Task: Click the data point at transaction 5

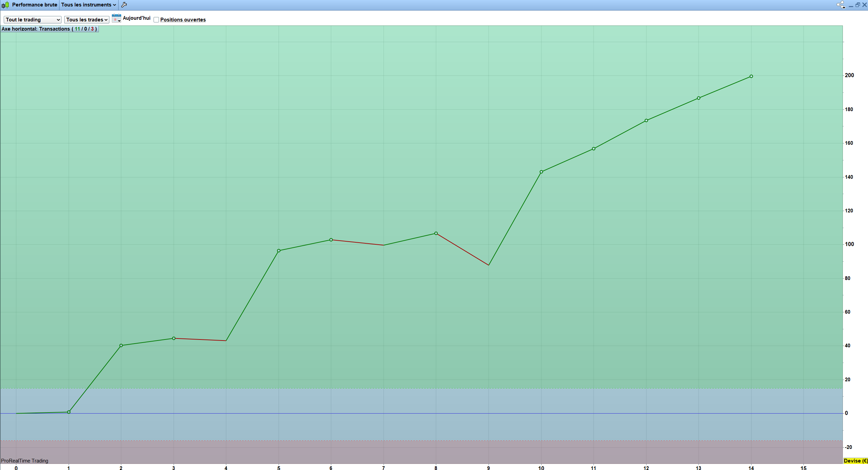Action: click(279, 251)
